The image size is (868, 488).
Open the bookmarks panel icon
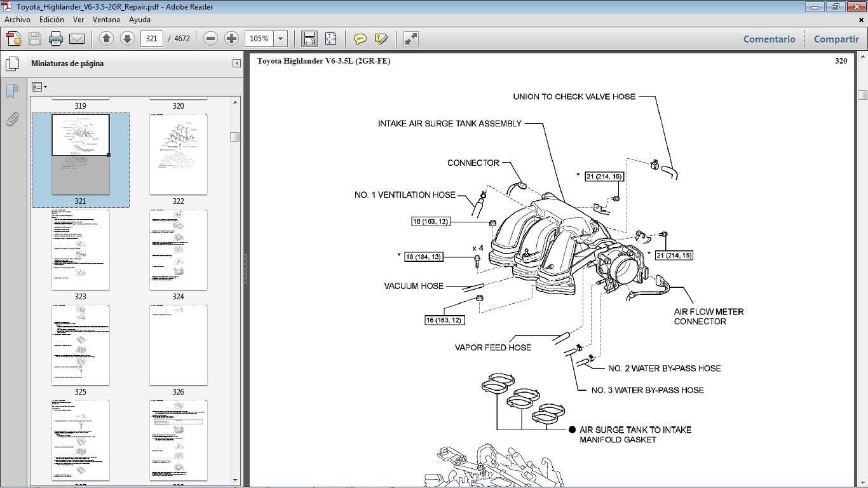[x=11, y=91]
